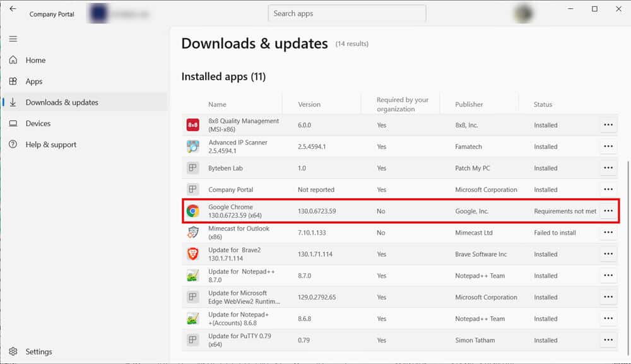Go to Devices in sidebar
The height and width of the screenshot is (364, 631).
(85, 124)
